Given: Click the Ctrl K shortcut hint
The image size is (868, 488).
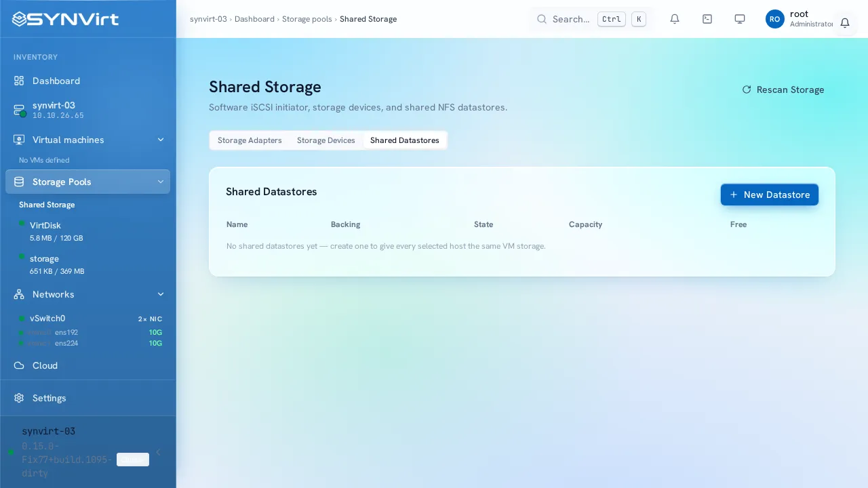Looking at the screenshot, I should pos(622,19).
